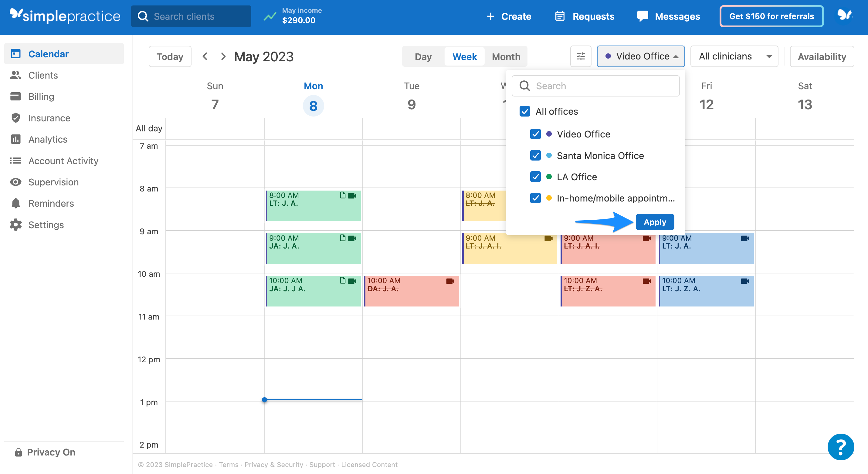
Task: Click the Today button
Action: (170, 57)
